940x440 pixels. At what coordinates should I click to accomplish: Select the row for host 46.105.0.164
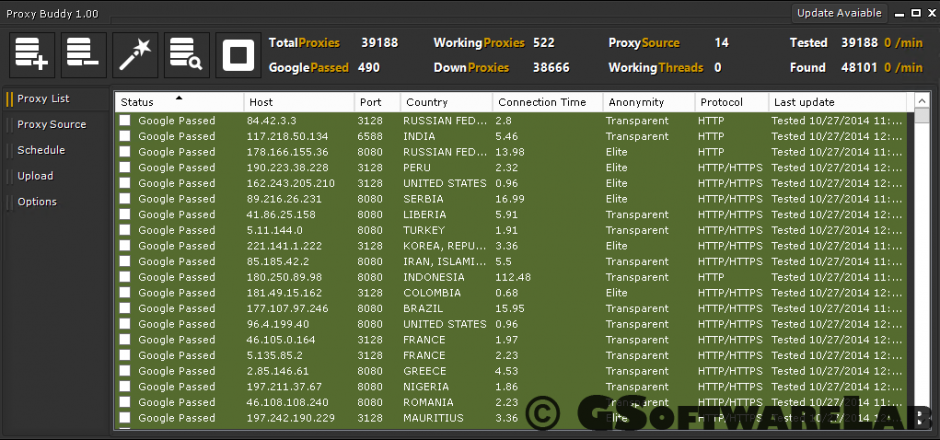click(x=510, y=339)
